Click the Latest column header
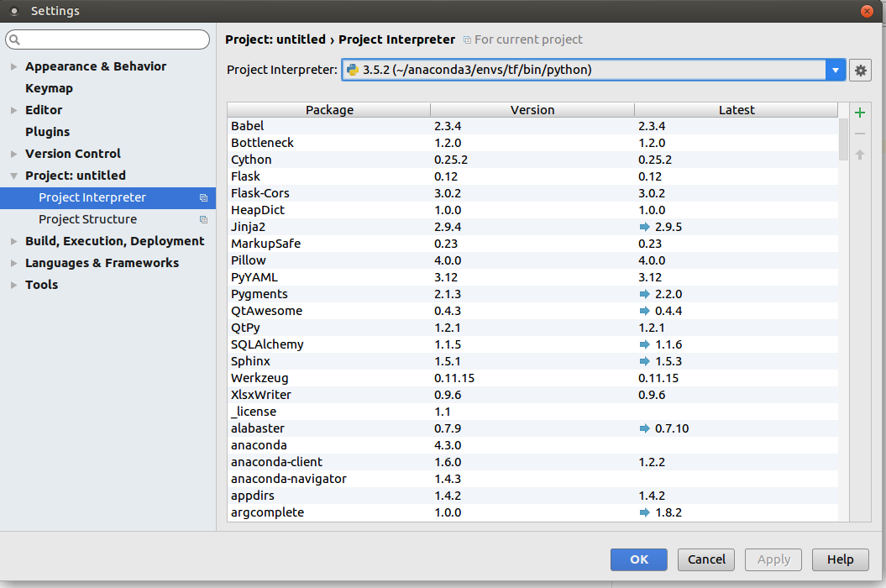 (737, 110)
